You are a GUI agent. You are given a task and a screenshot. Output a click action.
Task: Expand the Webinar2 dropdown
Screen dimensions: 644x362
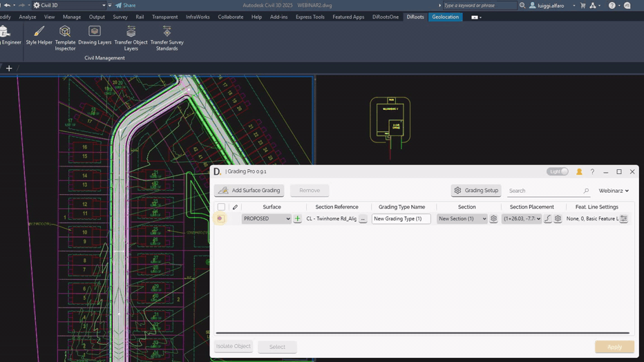pos(614,191)
